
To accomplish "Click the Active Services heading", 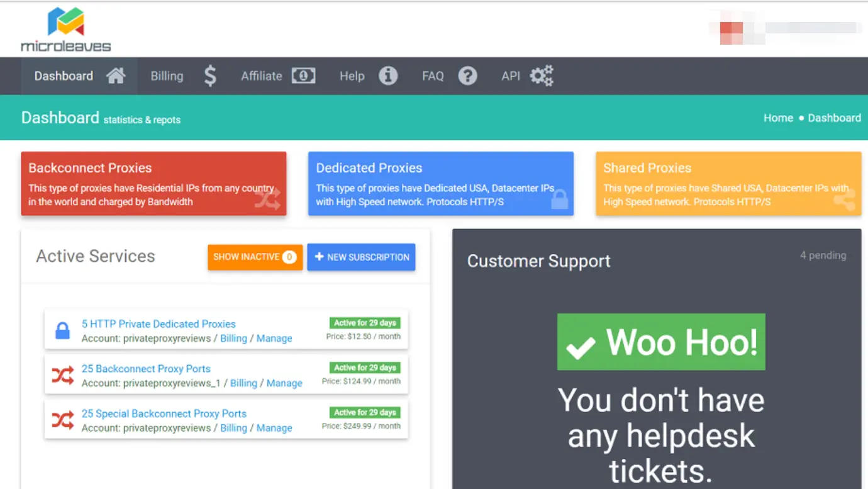I will (96, 256).
